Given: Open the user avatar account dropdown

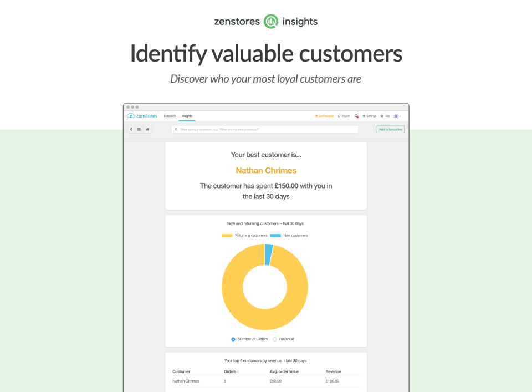Looking at the screenshot, I should click(397, 116).
